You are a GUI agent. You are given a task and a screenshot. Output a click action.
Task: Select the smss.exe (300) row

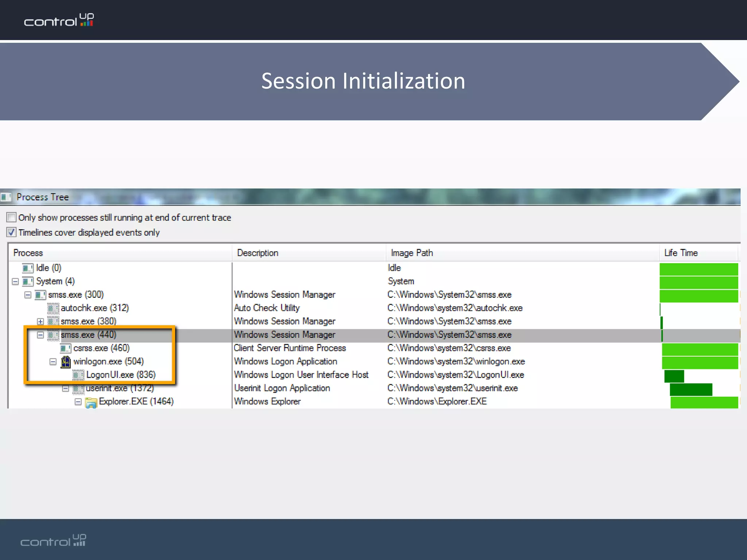click(x=374, y=295)
